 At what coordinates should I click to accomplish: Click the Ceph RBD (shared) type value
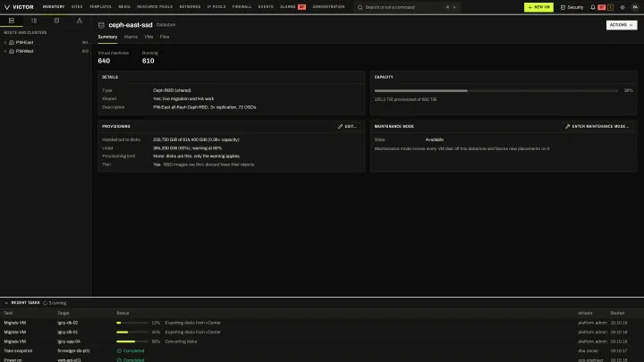point(172,90)
